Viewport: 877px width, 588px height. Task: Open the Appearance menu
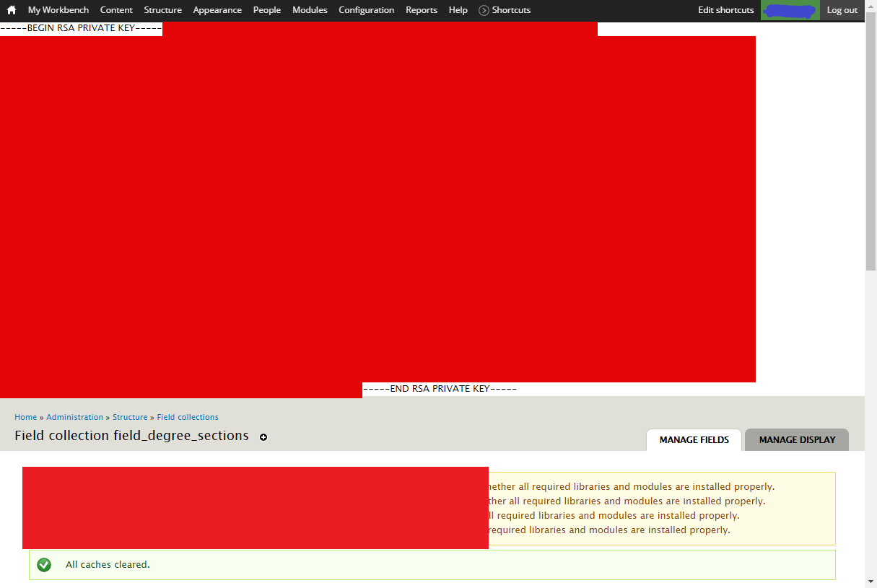[217, 10]
